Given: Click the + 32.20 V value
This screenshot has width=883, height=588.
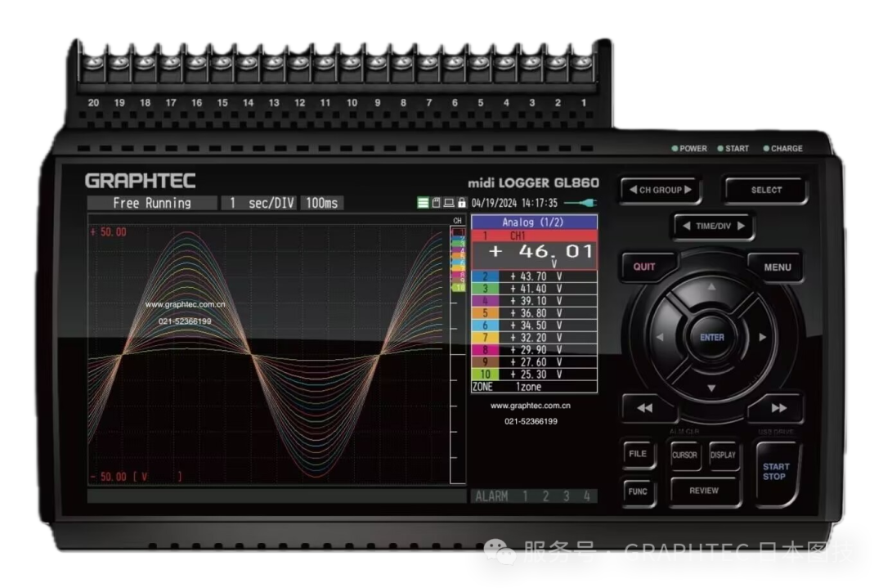Looking at the screenshot, I should tap(536, 338).
